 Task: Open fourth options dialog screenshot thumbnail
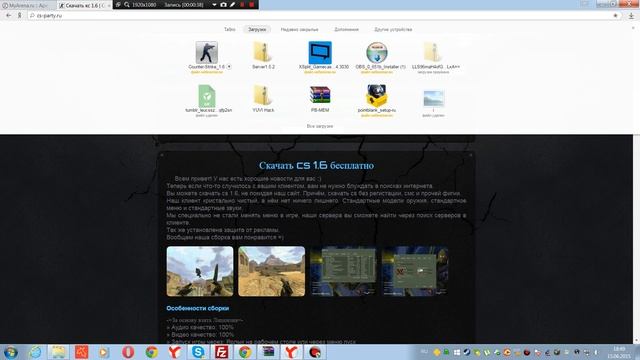pyautogui.click(x=415, y=271)
